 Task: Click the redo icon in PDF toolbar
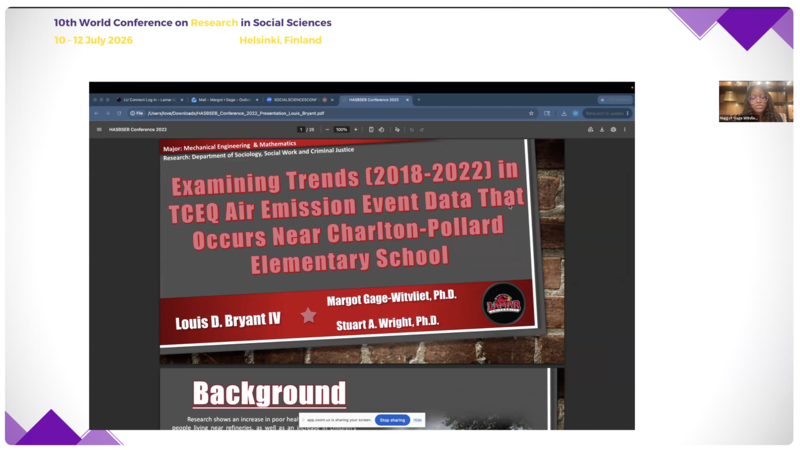[x=422, y=130]
